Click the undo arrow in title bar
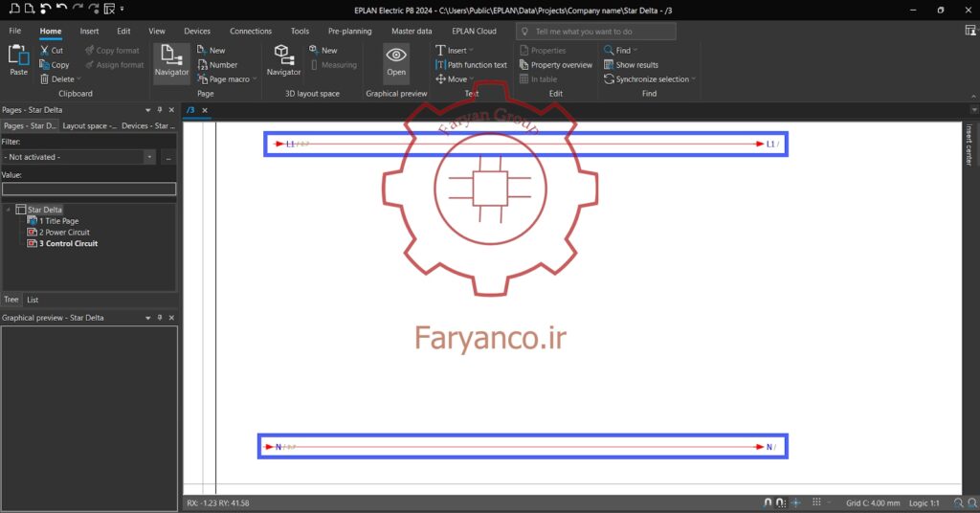 (x=61, y=8)
